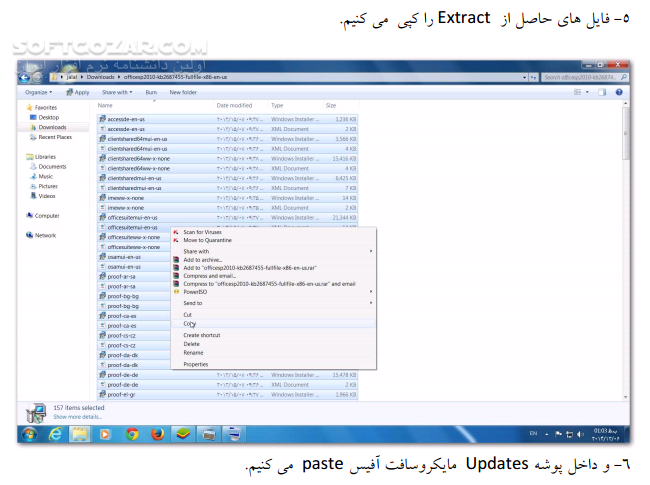650x485 pixels.
Task: Click the installer icon of accessde-en-us
Action: click(x=102, y=119)
